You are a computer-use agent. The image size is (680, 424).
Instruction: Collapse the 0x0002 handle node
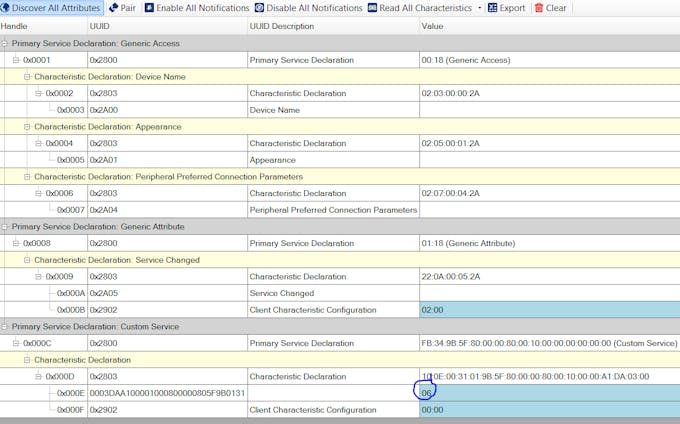tap(39, 93)
